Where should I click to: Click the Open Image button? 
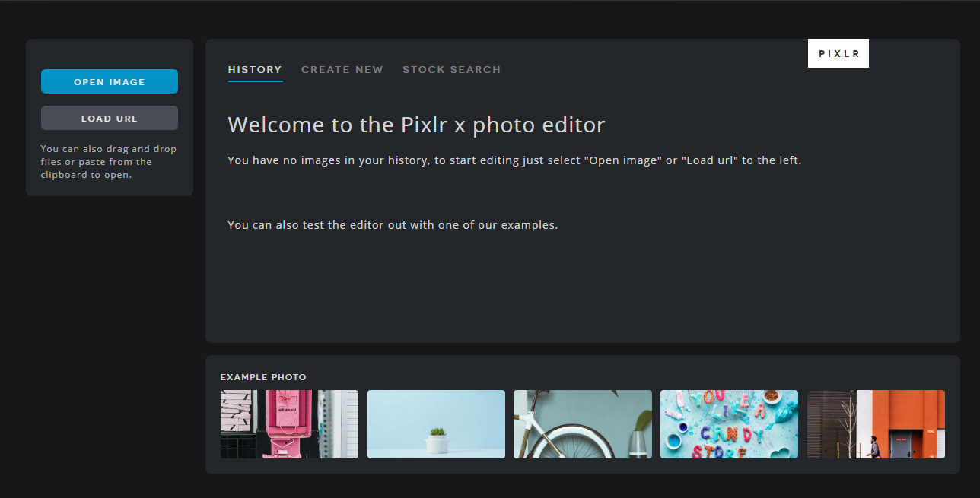pos(110,81)
